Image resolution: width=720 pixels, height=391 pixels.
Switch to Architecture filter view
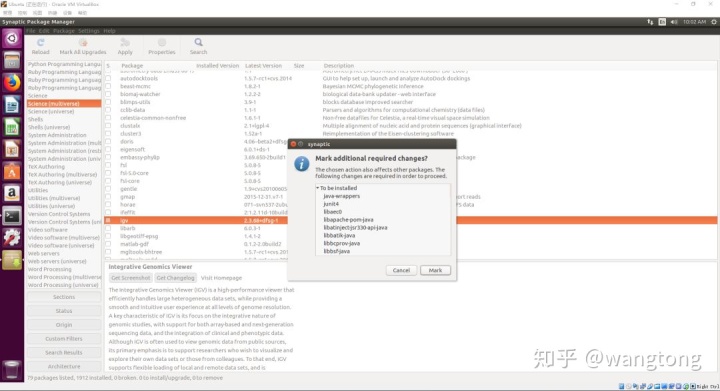[x=64, y=366]
